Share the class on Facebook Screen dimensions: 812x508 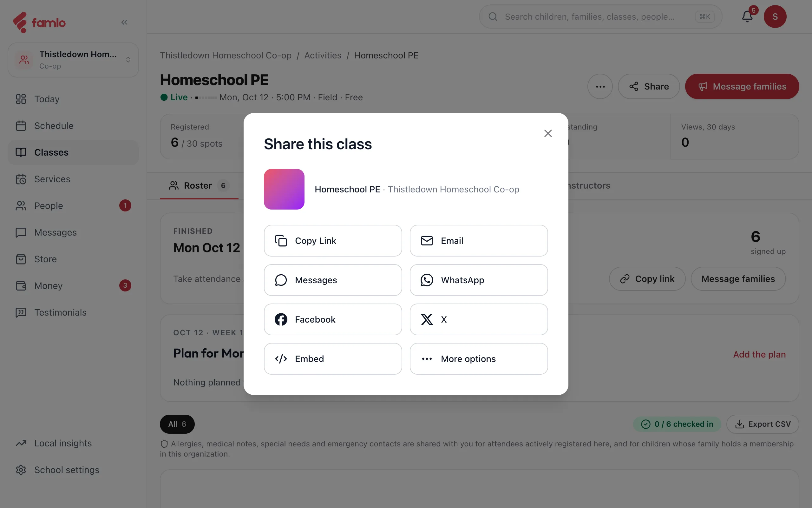[333, 319]
